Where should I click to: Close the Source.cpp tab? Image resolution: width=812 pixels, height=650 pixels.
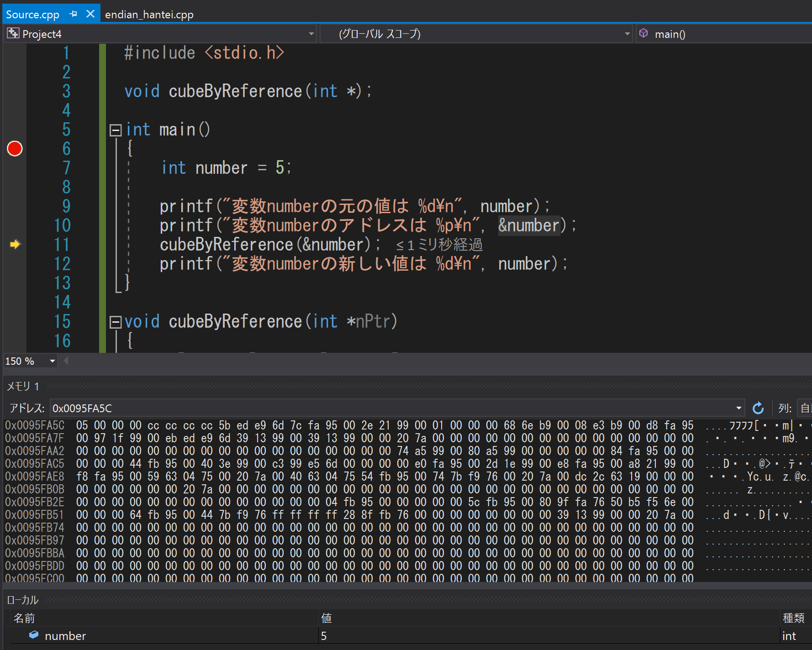(90, 14)
